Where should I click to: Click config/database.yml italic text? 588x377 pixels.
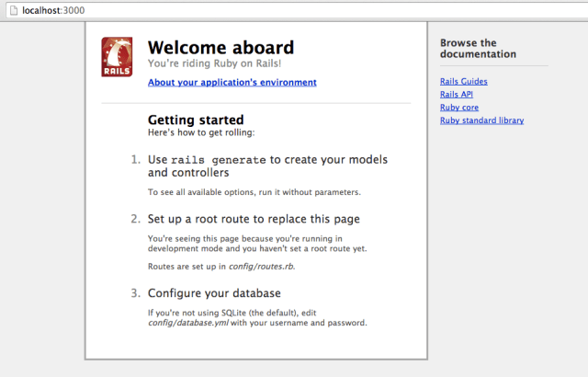[188, 323]
